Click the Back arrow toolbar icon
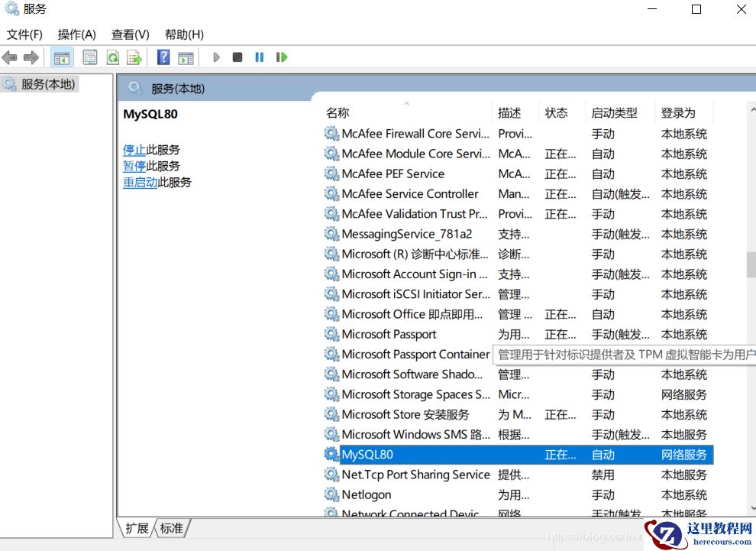 click(10, 58)
